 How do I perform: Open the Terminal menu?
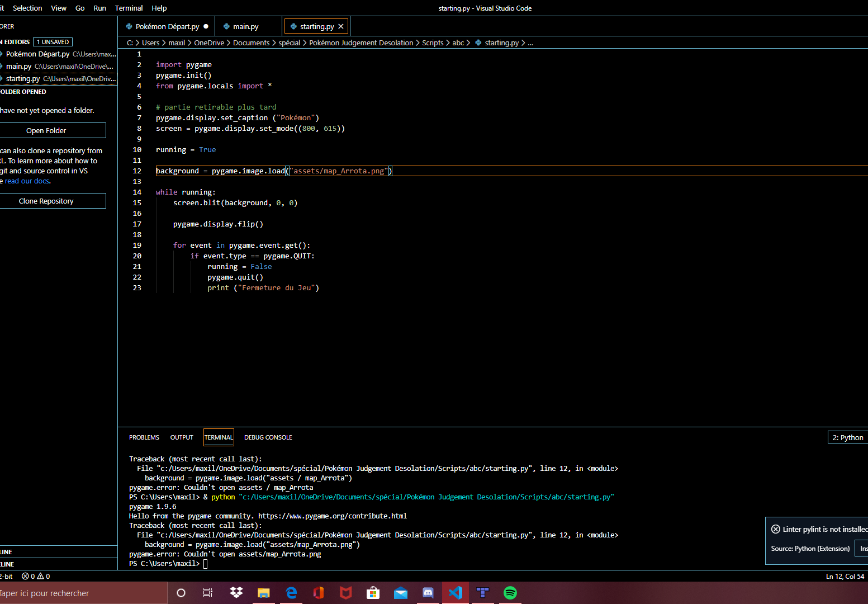(129, 8)
